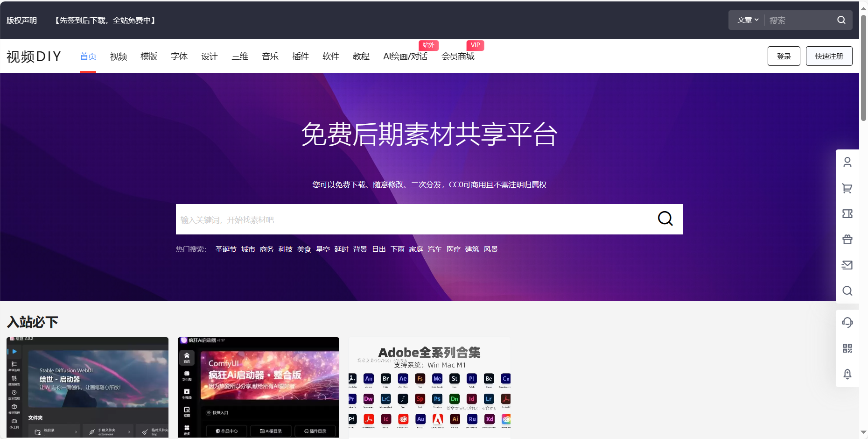The width and height of the screenshot is (868, 439).
Task: Go to the 会员商城 VIP menu
Action: pyautogui.click(x=458, y=57)
